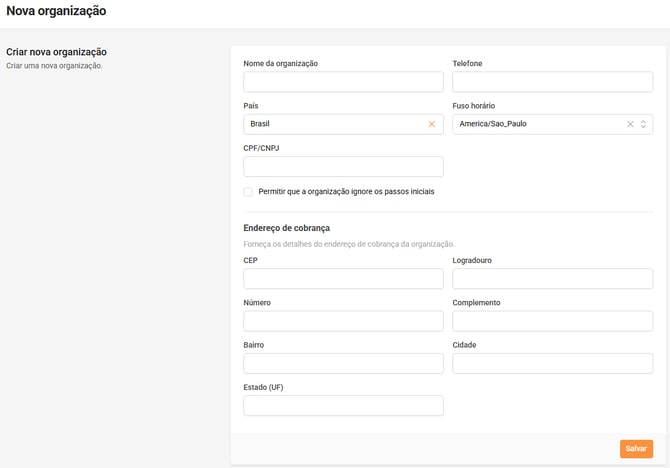Select the CPF/CNPJ text box

[x=343, y=166]
